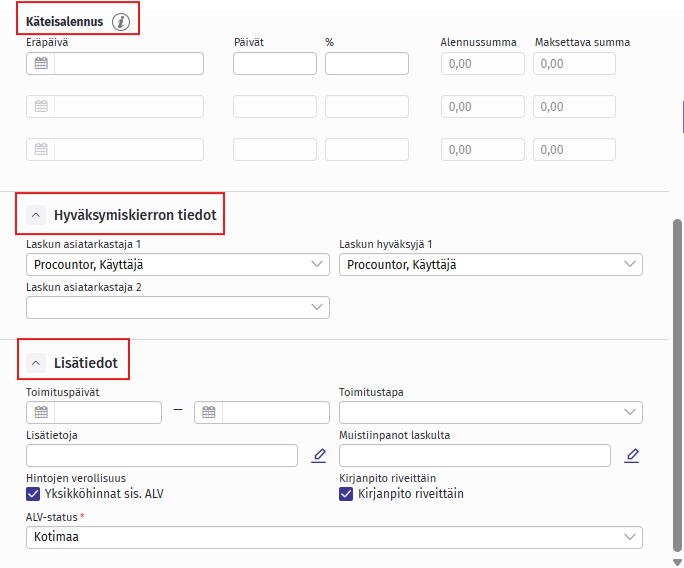Click the pencil icon beside Lisätietoja field
Screen dimensions: 684x568
pos(319,456)
